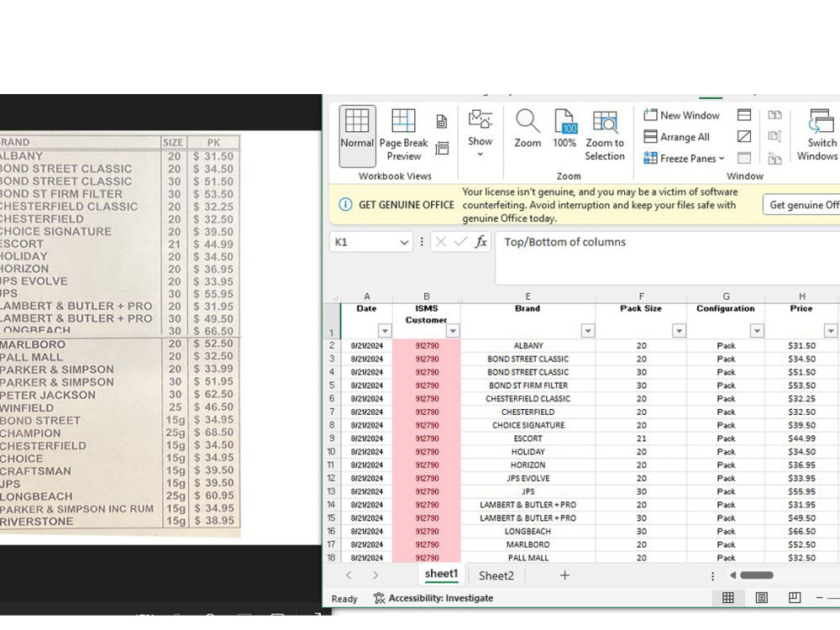
Task: Open a New Window
Action: [681, 115]
